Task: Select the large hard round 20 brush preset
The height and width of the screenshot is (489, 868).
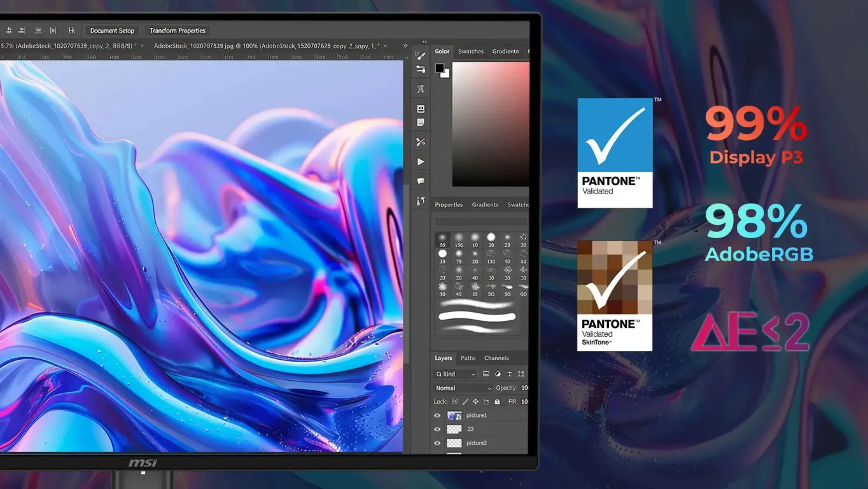Action: tap(491, 241)
